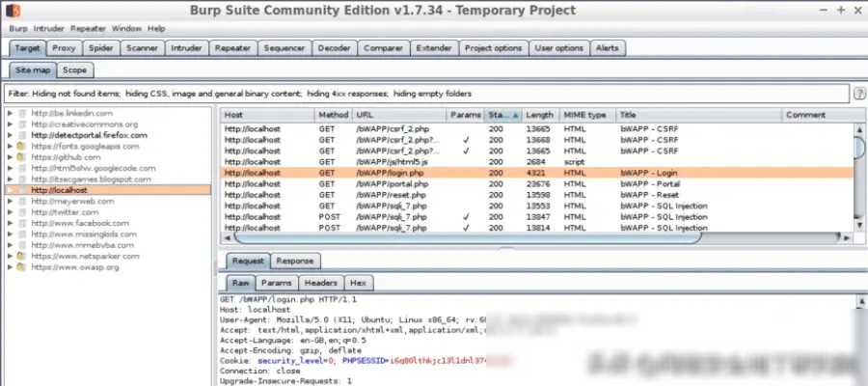Expand the be.linkedin.com tree node
Viewport: 868px width, 386px height.
coord(10,113)
